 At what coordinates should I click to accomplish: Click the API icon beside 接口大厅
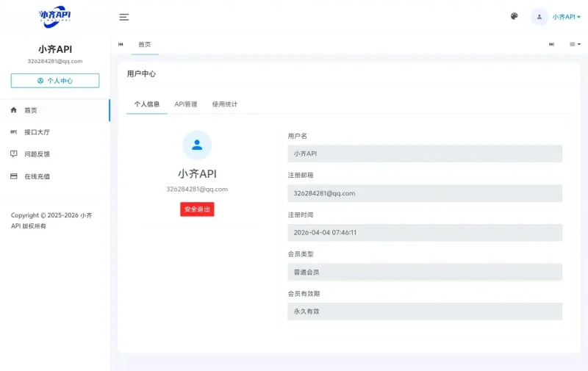[x=14, y=132]
